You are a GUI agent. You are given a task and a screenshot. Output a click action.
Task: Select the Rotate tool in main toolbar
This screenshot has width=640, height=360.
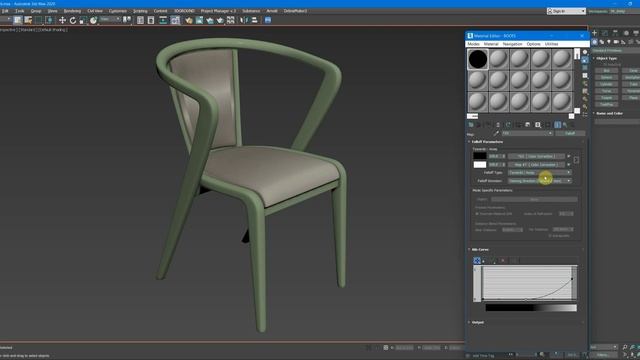tap(73, 20)
